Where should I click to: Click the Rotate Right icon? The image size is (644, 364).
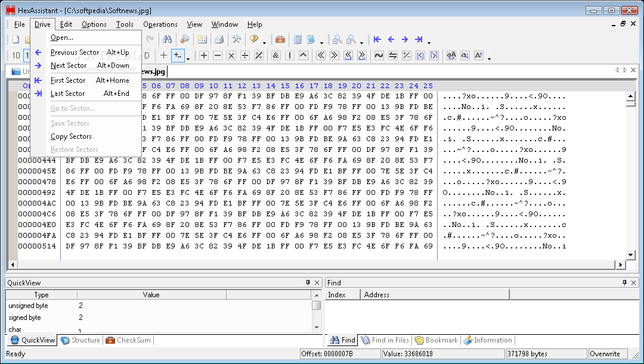click(x=362, y=55)
